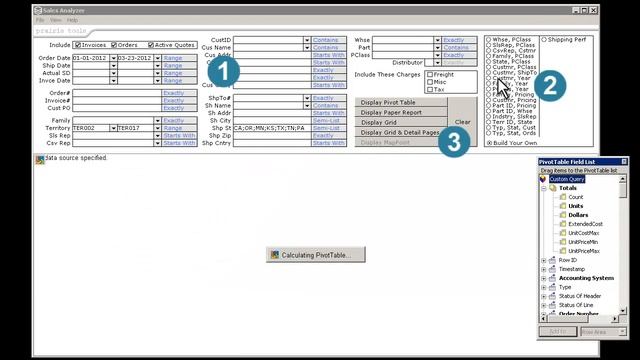Click the Field List horizontal scrollbar right arrow
The width and height of the screenshot is (640, 360).
pyautogui.click(x=615, y=318)
